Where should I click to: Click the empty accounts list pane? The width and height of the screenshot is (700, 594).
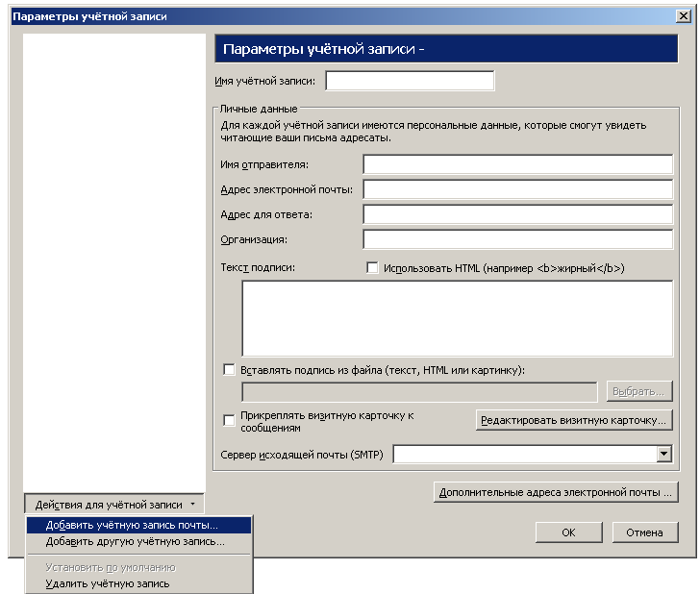tap(114, 262)
